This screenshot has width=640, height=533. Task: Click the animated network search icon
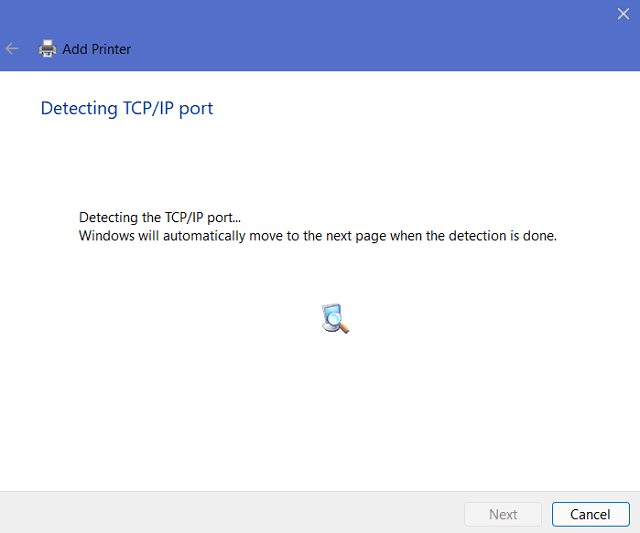[335, 318]
